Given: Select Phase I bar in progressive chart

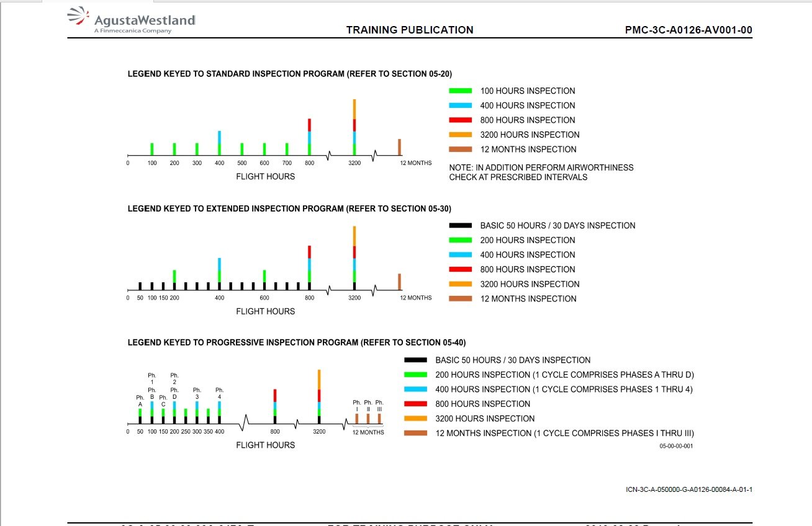Looking at the screenshot, I should click(357, 418).
